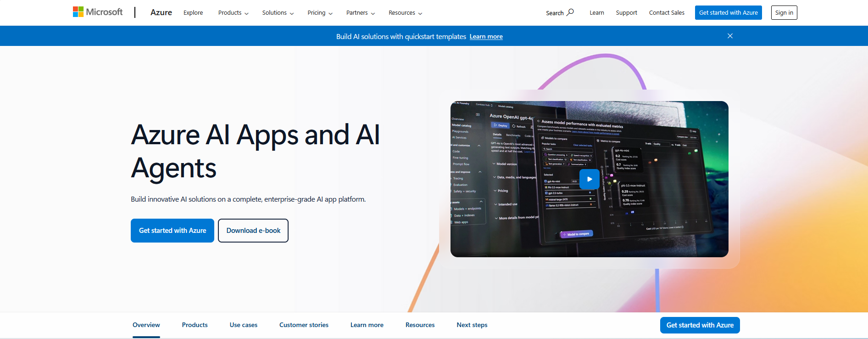
Task: Dismiss the quickstart templates banner
Action: coord(730,36)
